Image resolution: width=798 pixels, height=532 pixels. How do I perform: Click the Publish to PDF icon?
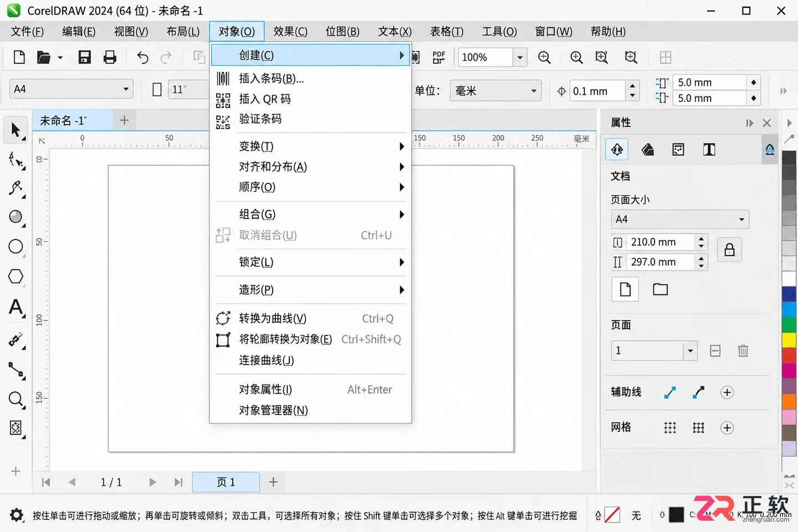coord(439,57)
